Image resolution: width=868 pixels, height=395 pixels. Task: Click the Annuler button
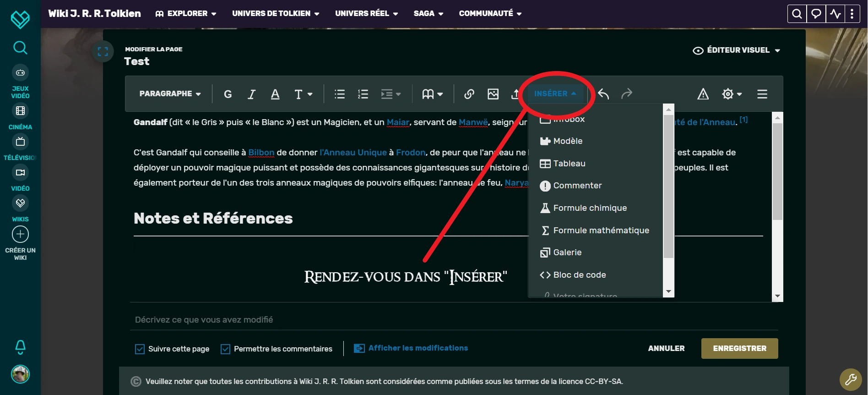pyautogui.click(x=666, y=349)
